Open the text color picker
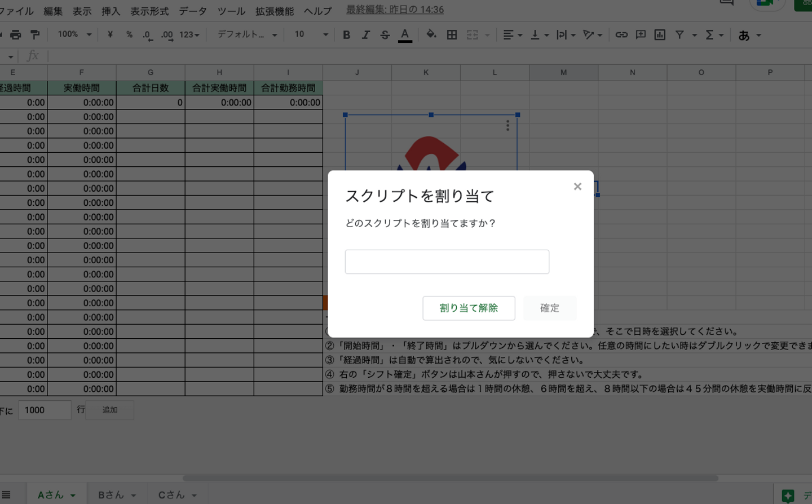The height and width of the screenshot is (504, 812). click(405, 35)
